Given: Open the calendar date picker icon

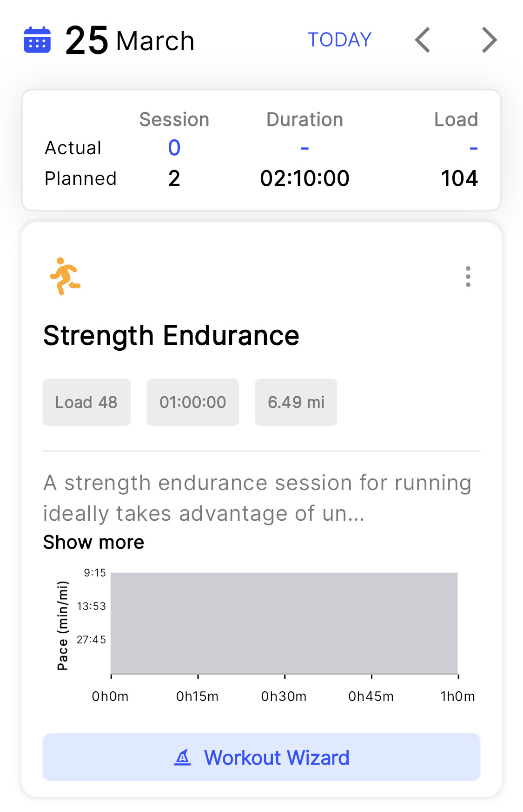Looking at the screenshot, I should 37,40.
